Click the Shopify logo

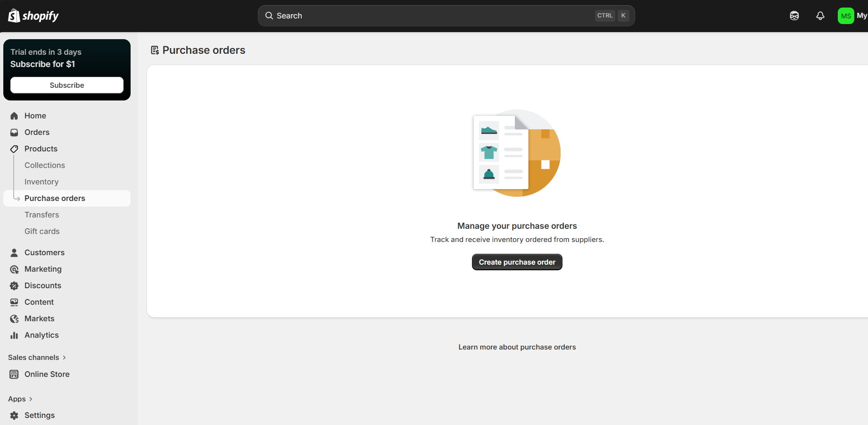[x=33, y=16]
